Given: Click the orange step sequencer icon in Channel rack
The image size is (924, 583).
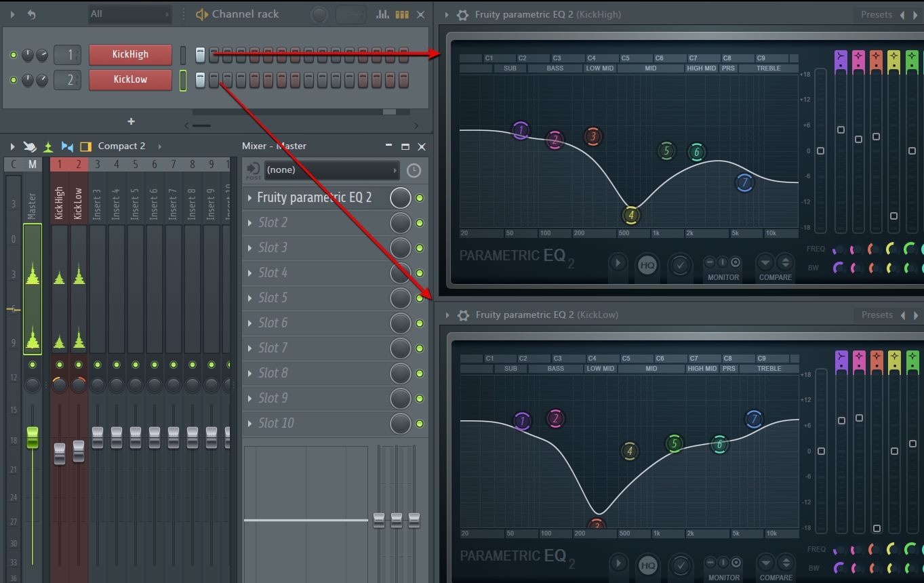Looking at the screenshot, I should [x=402, y=14].
